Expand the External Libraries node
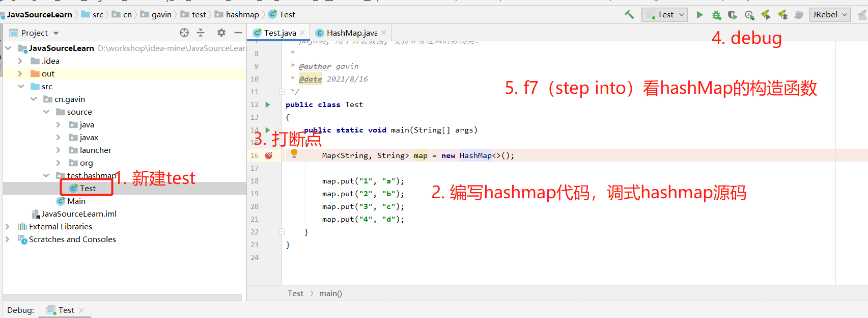 [8, 226]
